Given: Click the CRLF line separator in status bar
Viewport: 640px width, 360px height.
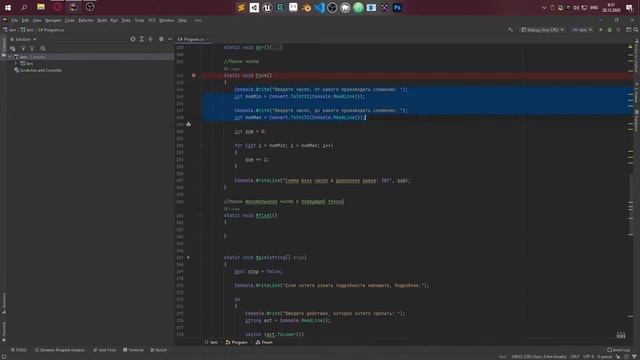Looking at the screenshot, I should [x=574, y=357].
